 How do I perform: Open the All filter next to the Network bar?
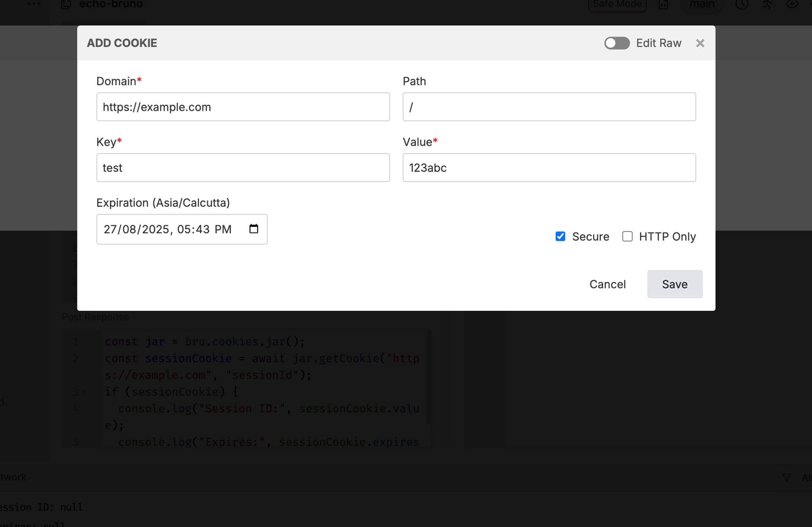(806, 477)
